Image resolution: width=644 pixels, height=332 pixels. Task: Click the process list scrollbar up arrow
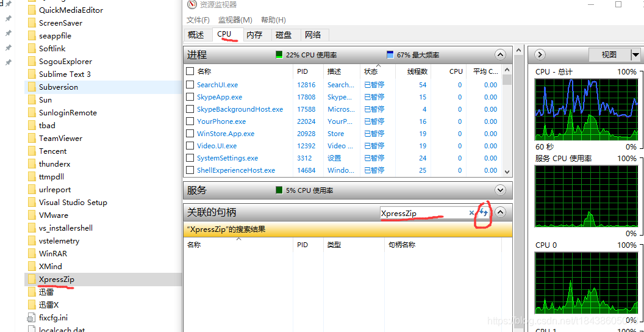pyautogui.click(x=507, y=70)
